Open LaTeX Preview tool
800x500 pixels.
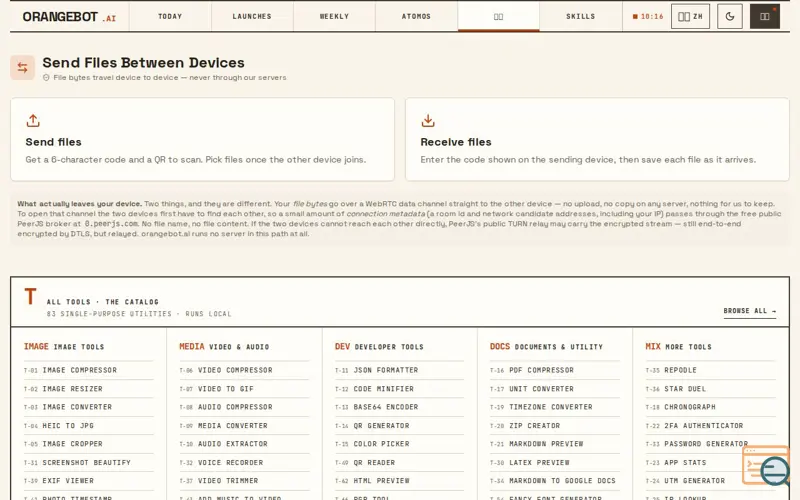[555, 462]
